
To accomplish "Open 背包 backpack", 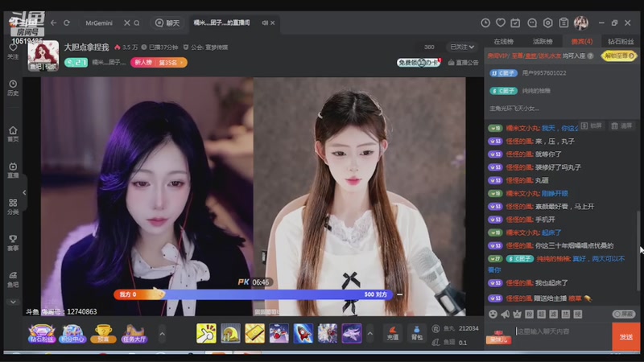I will pyautogui.click(x=416, y=333).
